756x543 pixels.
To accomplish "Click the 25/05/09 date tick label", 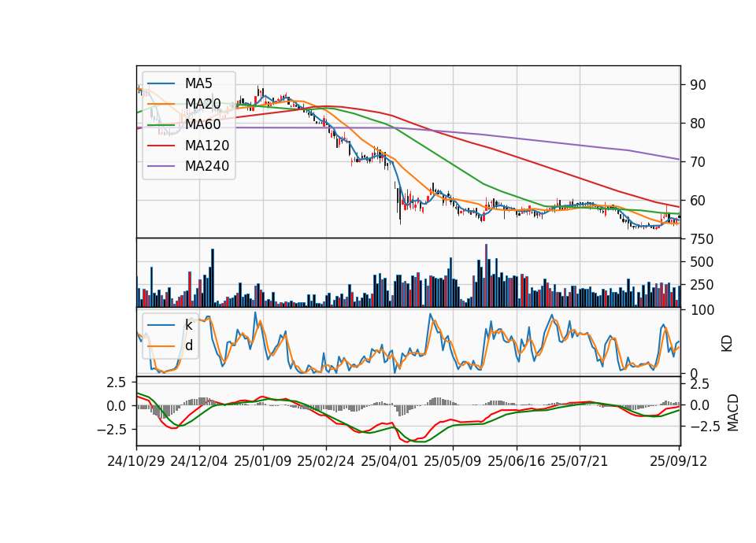I will (x=453, y=461).
